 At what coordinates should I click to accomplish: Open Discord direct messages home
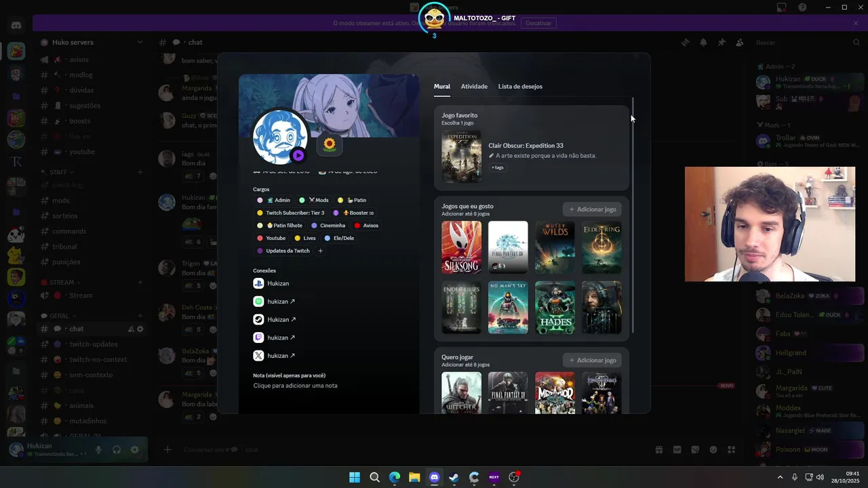pos(16,25)
